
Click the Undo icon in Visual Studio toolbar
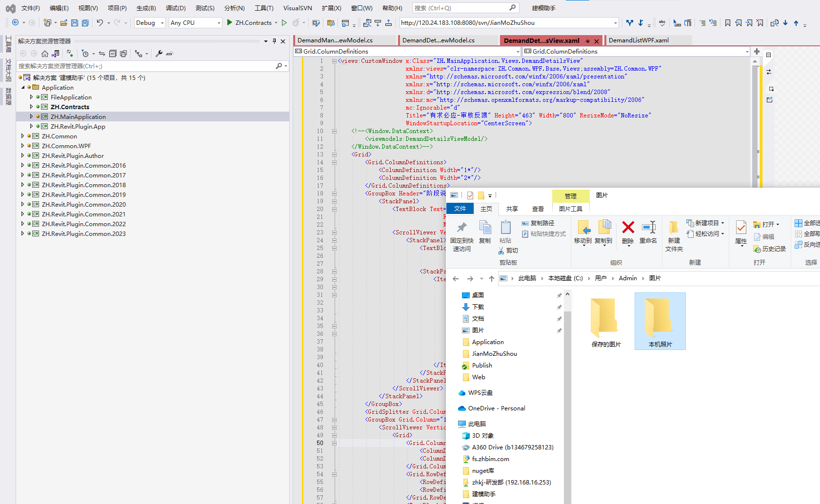click(100, 23)
